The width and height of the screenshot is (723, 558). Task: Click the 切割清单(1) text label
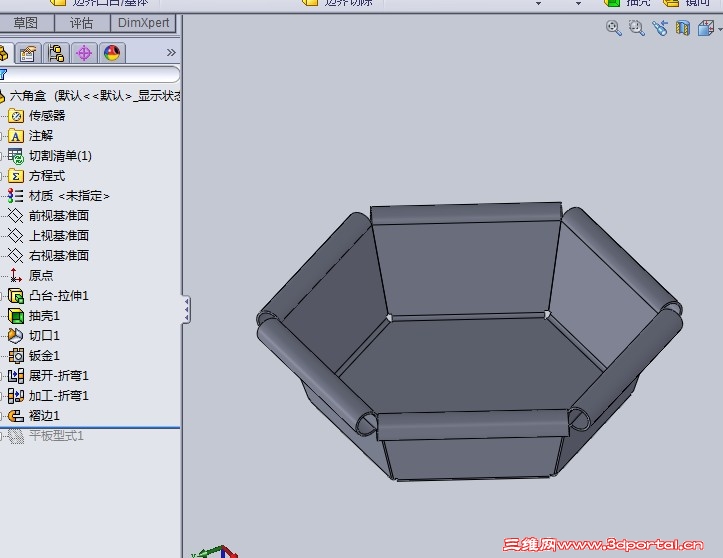(60, 156)
